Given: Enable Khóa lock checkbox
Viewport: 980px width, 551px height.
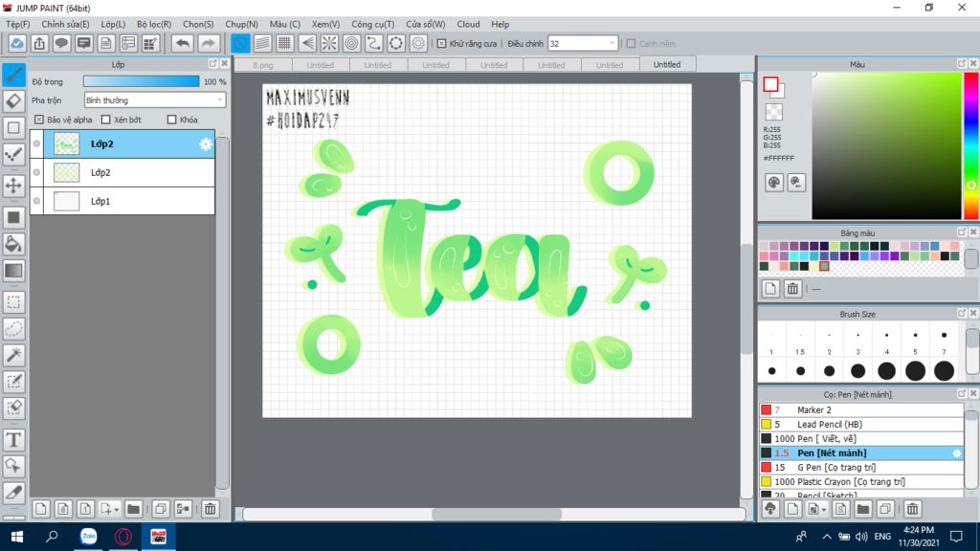Looking at the screenshot, I should pyautogui.click(x=171, y=120).
